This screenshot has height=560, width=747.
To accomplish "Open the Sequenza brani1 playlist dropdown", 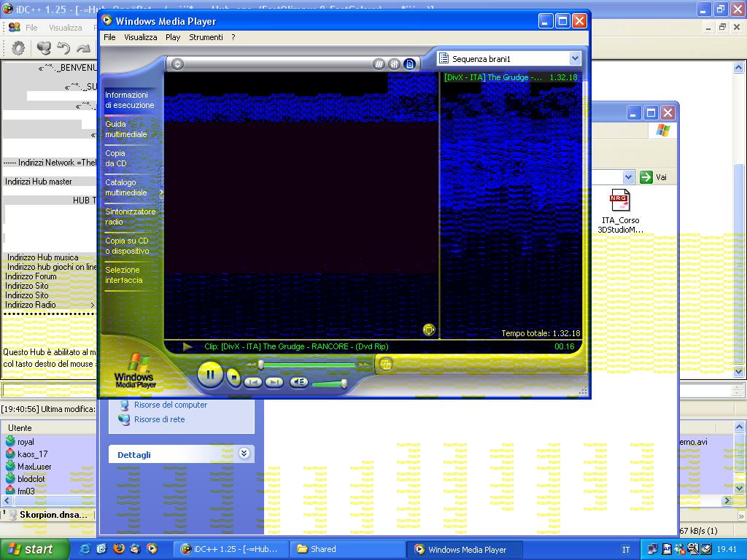I will [x=575, y=58].
